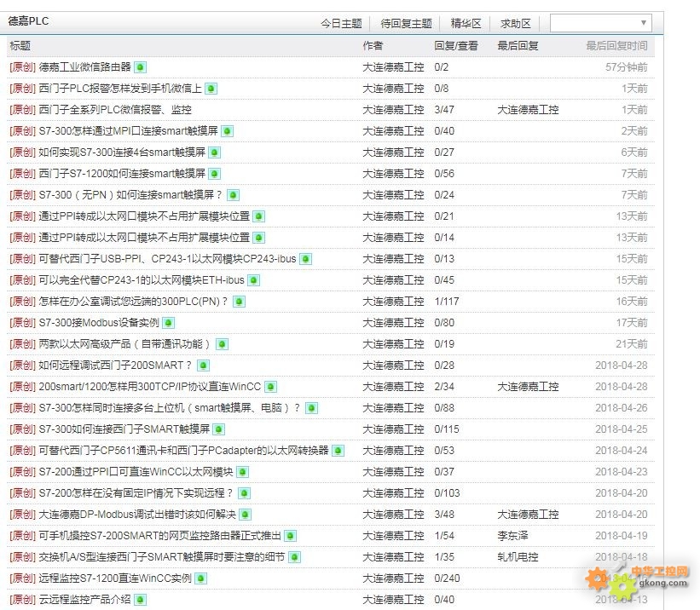Click the green icon after the "交换机A/S型" thread title
Screen dimensions: 700x610
pos(294,557)
